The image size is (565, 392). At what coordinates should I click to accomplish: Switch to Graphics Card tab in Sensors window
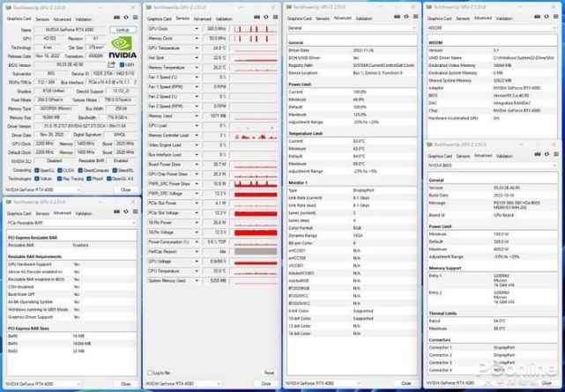point(159,18)
